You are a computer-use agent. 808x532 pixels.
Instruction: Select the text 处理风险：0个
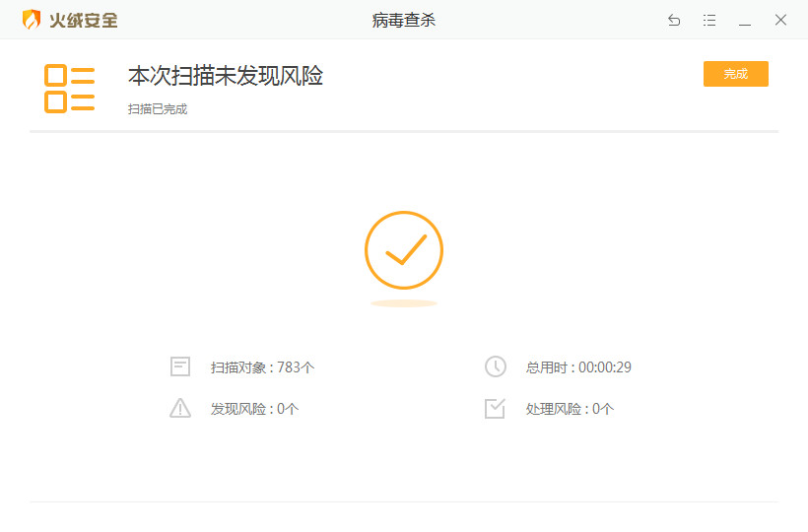point(570,409)
